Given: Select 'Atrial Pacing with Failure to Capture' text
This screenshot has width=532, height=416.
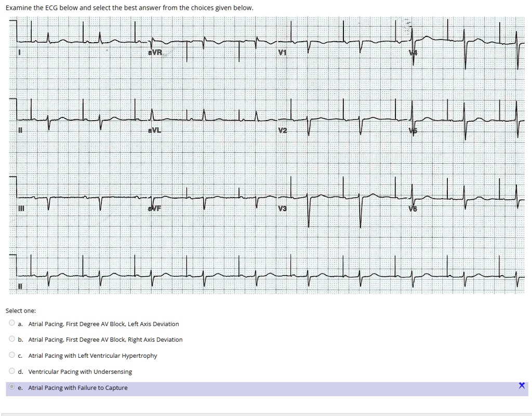Looking at the screenshot, I should (x=78, y=387).
